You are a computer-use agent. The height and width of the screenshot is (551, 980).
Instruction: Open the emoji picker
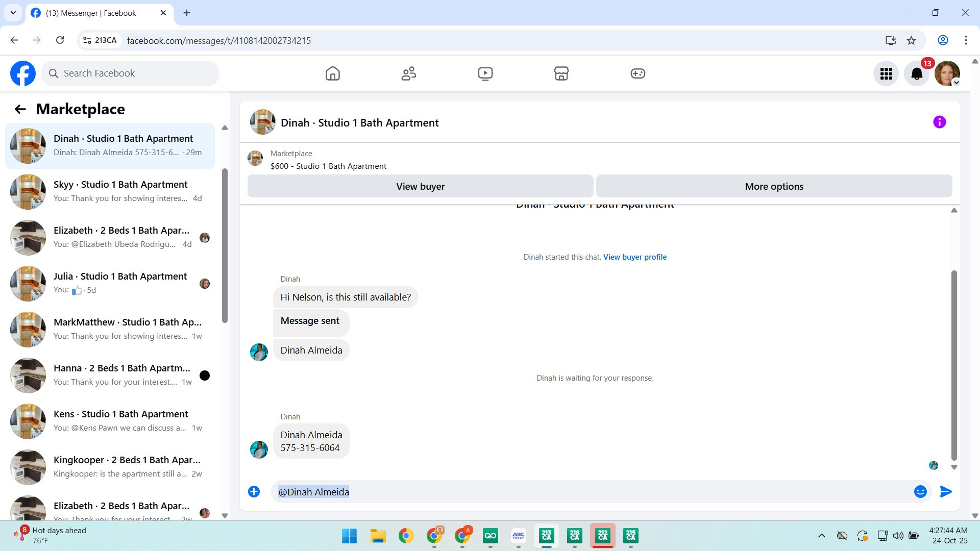[920, 492]
